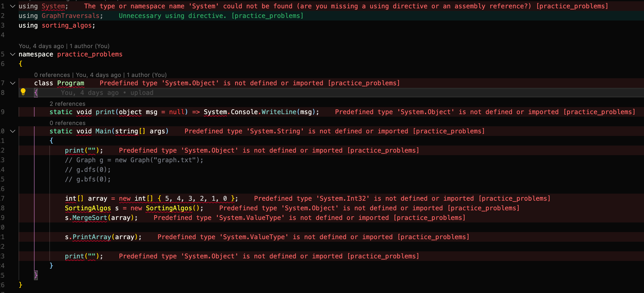
Task: Click the 'Main' method name
Action: click(x=103, y=131)
